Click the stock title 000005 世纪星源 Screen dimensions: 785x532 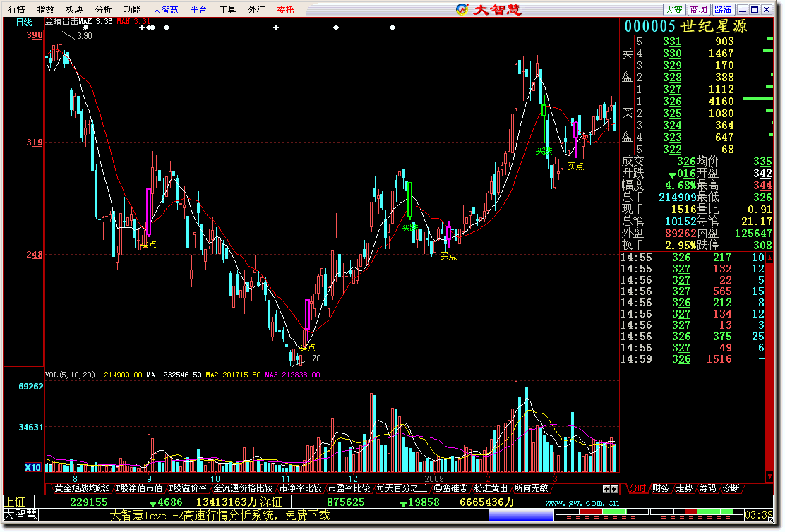point(685,26)
